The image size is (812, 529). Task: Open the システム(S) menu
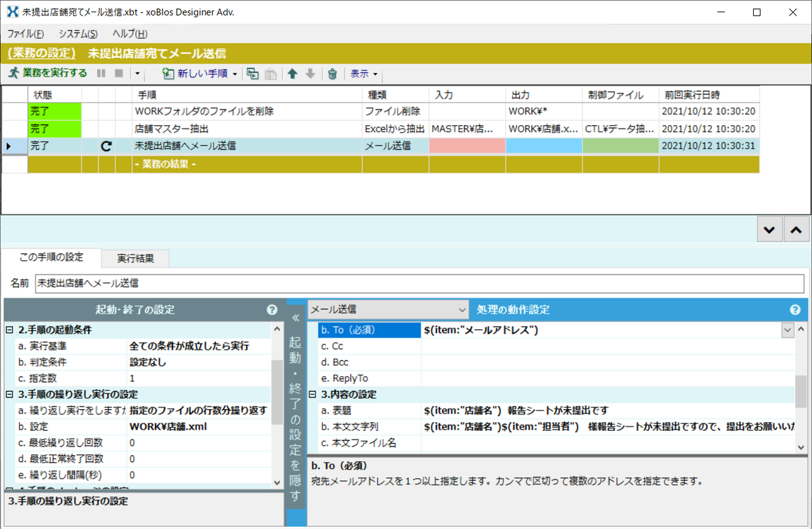tap(78, 34)
